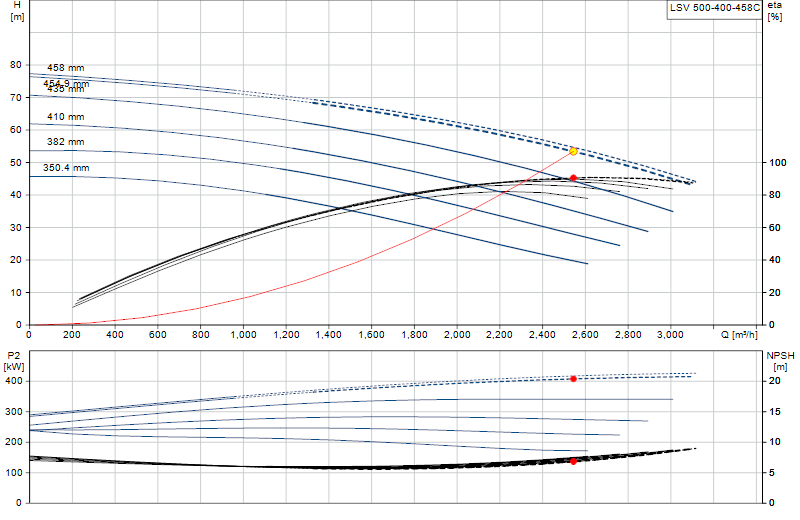The height and width of the screenshot is (520, 800).
Task: Click the 410 mm curve label
Action: point(66,117)
